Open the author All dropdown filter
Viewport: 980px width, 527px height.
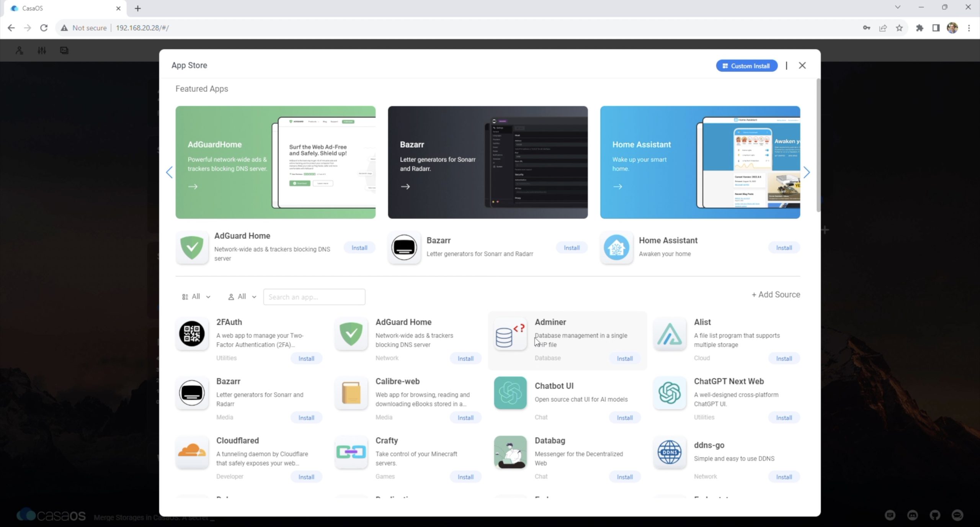242,297
